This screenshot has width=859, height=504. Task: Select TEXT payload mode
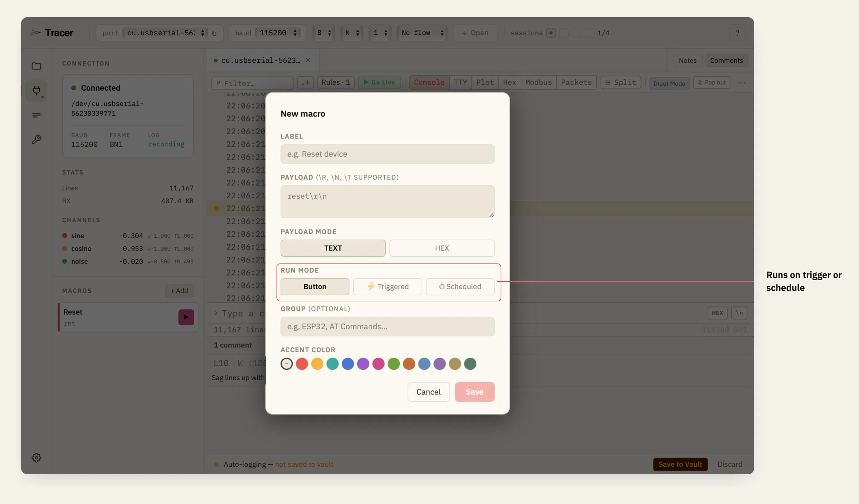pos(333,248)
